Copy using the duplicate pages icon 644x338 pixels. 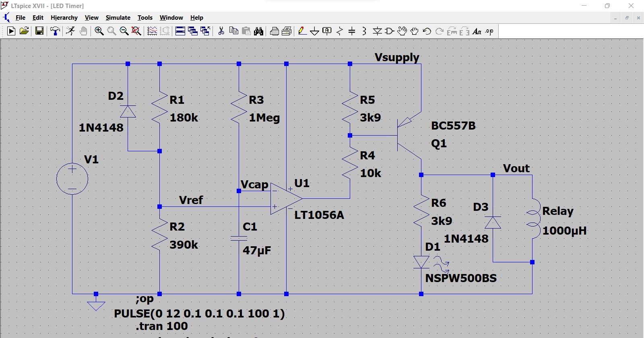tap(233, 31)
